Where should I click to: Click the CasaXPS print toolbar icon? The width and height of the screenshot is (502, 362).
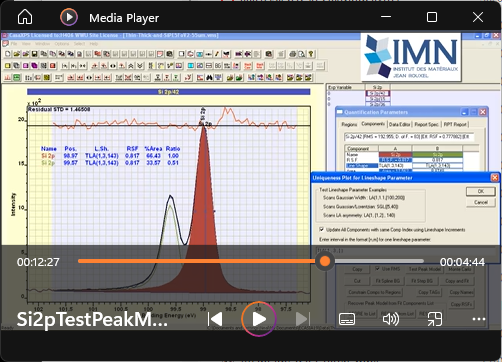tap(293, 54)
